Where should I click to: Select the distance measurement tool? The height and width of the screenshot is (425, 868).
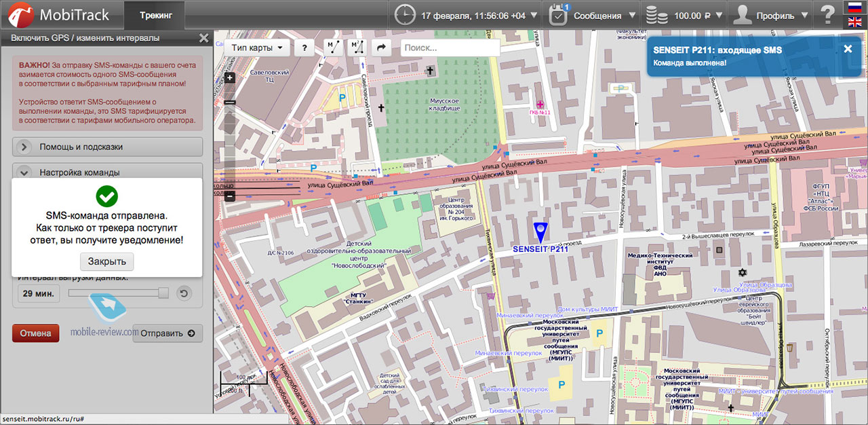pos(333,48)
